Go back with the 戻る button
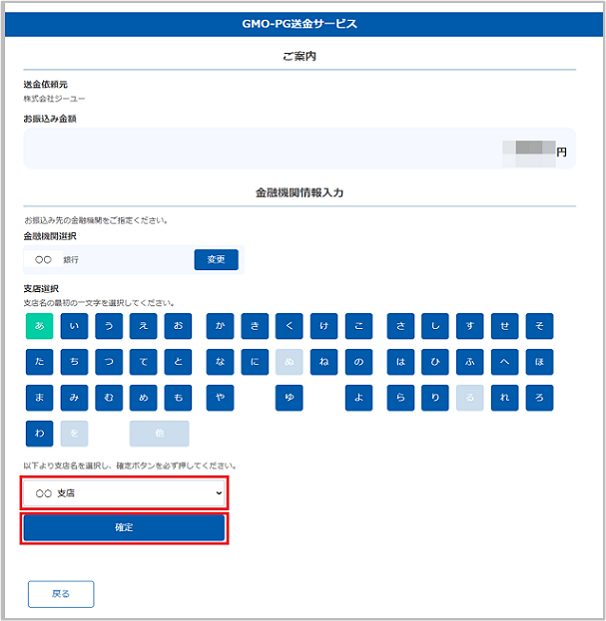606x621 pixels. point(61,594)
